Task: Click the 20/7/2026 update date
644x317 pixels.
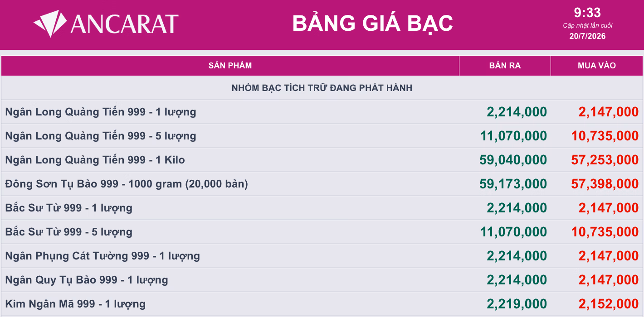Action: 587,36
